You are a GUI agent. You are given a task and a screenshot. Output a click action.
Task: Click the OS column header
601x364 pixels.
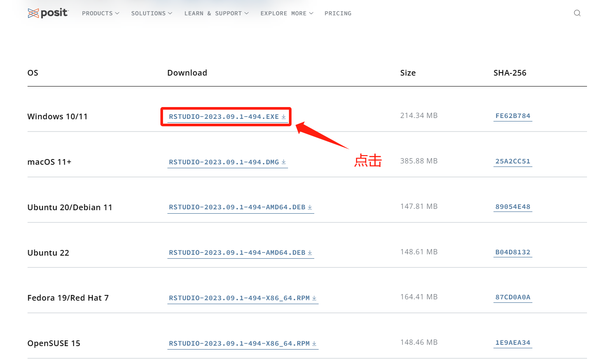pyautogui.click(x=33, y=73)
